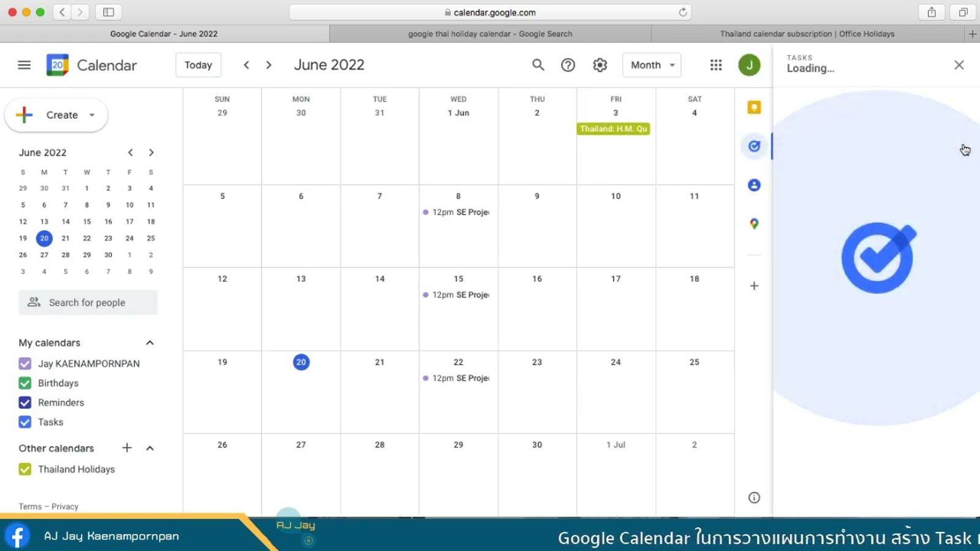Collapse the Other calendars section
The height and width of the screenshot is (551, 980).
coord(149,448)
